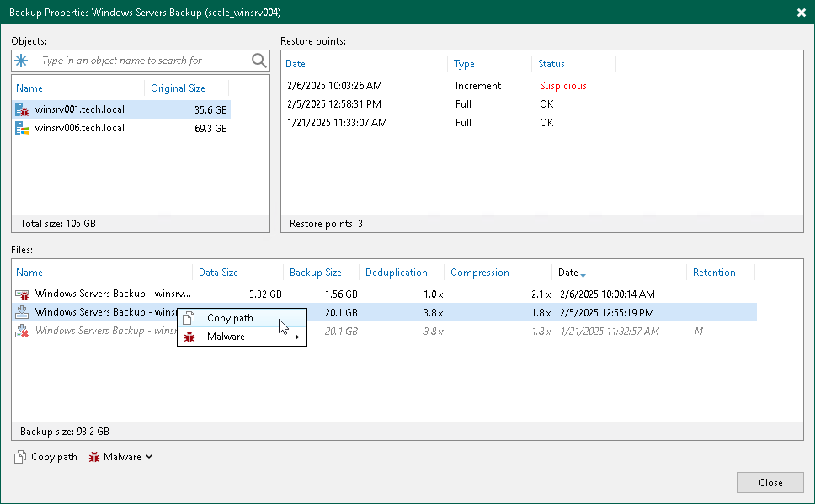Click the deleted backup file icon on the grayed row
Image resolution: width=815 pixels, height=504 pixels.
point(21,330)
